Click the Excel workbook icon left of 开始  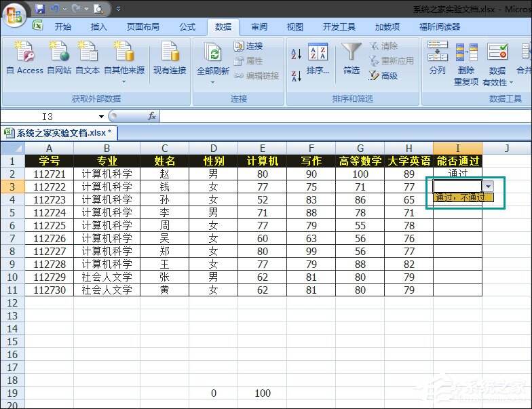click(x=37, y=26)
